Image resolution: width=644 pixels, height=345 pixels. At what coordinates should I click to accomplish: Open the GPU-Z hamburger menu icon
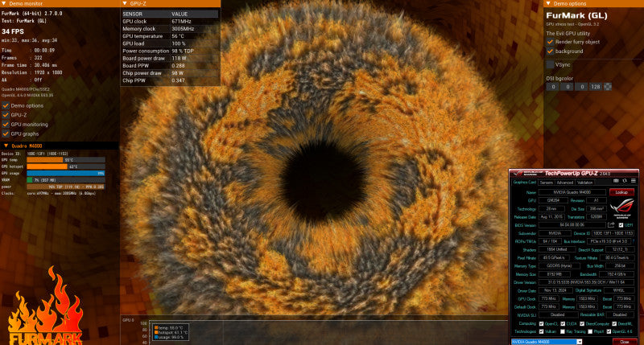[x=634, y=181]
